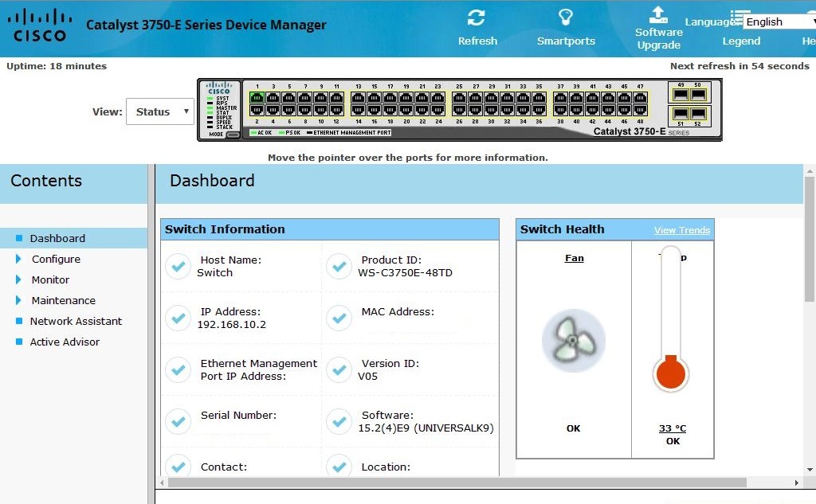
Task: Click the Cisco logo in header
Action: click(x=40, y=25)
